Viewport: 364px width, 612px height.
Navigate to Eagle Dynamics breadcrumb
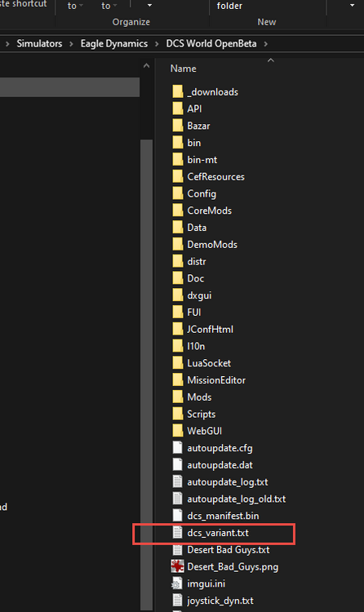pyautogui.click(x=114, y=43)
